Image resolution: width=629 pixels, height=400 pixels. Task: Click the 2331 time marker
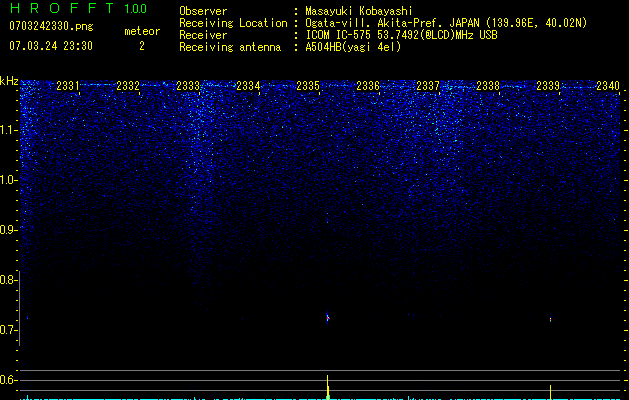tap(67, 86)
